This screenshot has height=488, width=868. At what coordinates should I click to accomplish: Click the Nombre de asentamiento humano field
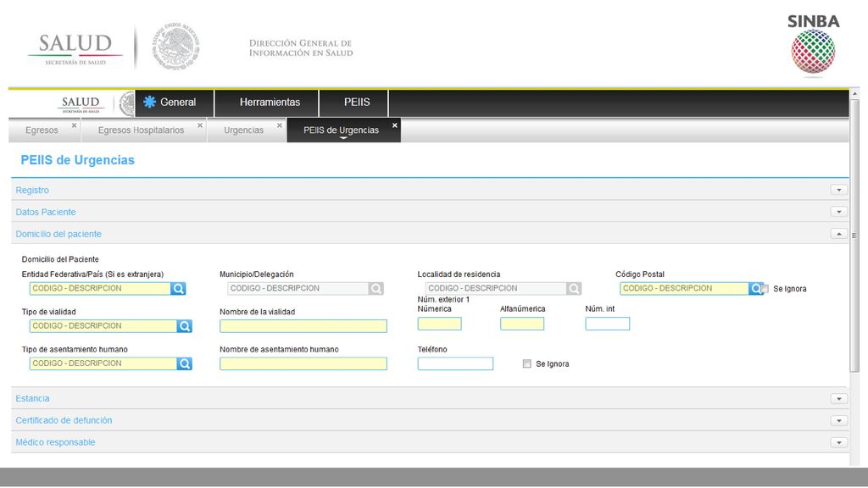(303, 363)
